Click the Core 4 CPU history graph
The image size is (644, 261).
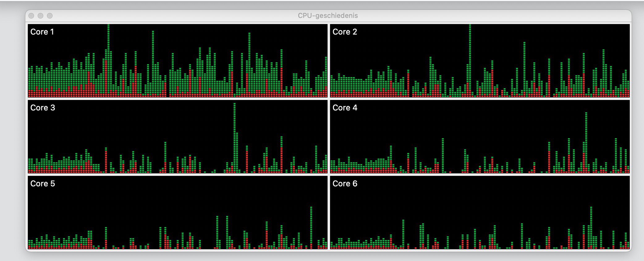[x=480, y=137]
